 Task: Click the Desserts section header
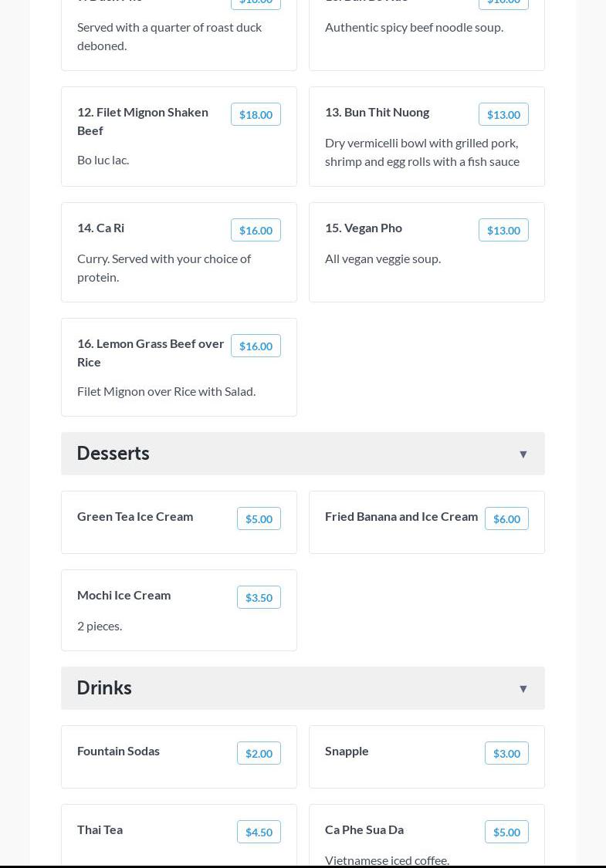click(x=113, y=454)
